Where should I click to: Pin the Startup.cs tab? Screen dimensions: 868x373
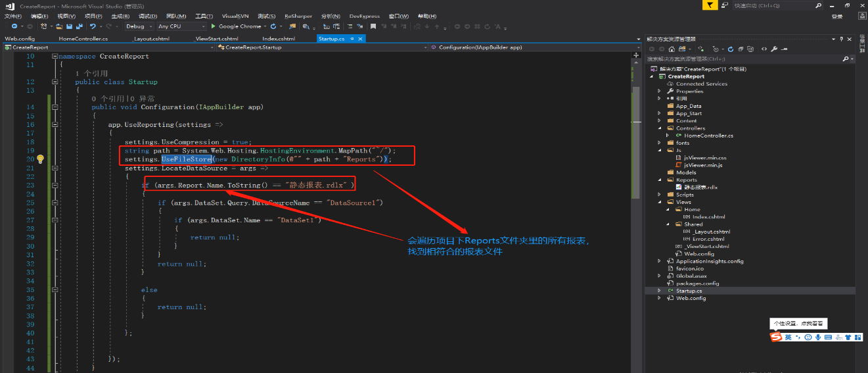tap(352, 39)
